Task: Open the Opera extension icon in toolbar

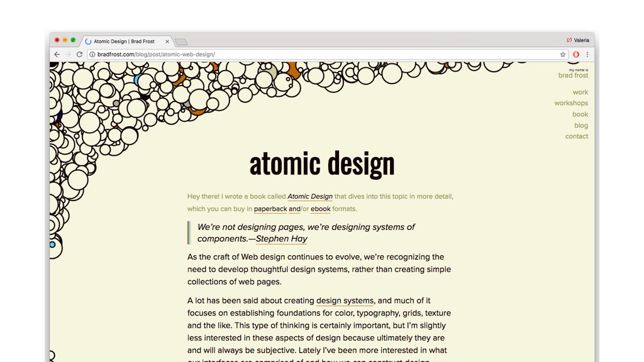Action: pos(576,54)
